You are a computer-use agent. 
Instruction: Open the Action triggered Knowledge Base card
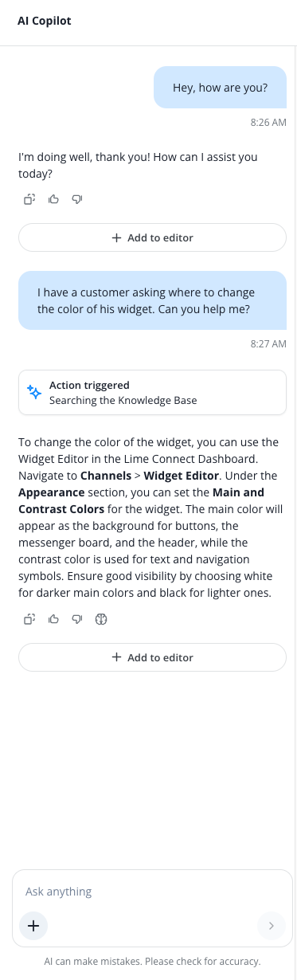pyautogui.click(x=152, y=393)
